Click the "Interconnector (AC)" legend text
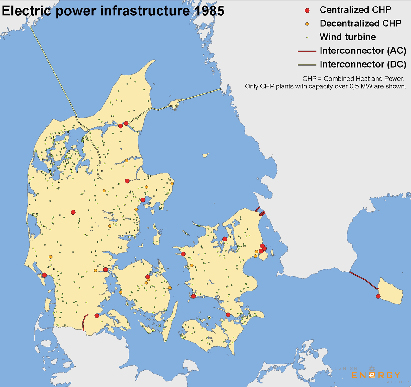The width and height of the screenshot is (411, 387). coord(363,51)
